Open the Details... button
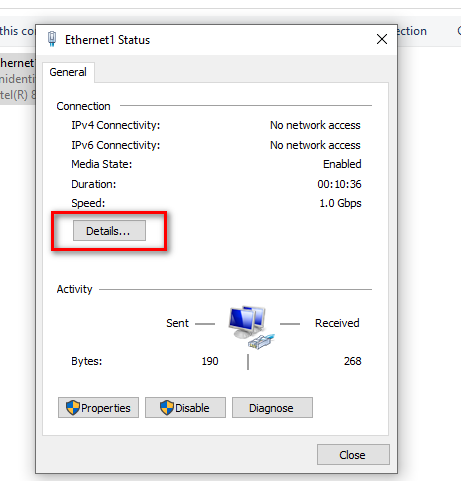 (x=109, y=230)
